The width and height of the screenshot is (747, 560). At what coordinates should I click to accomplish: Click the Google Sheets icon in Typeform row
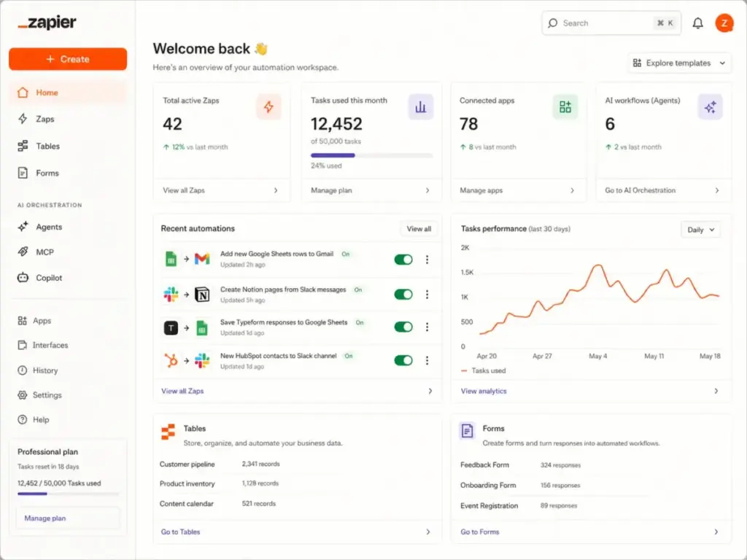point(202,327)
